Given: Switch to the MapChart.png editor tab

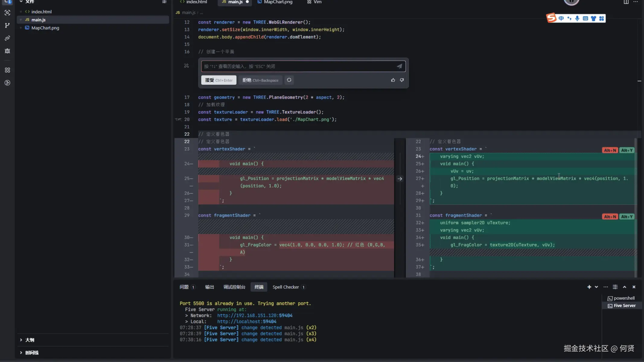Looking at the screenshot, I should point(278,2).
